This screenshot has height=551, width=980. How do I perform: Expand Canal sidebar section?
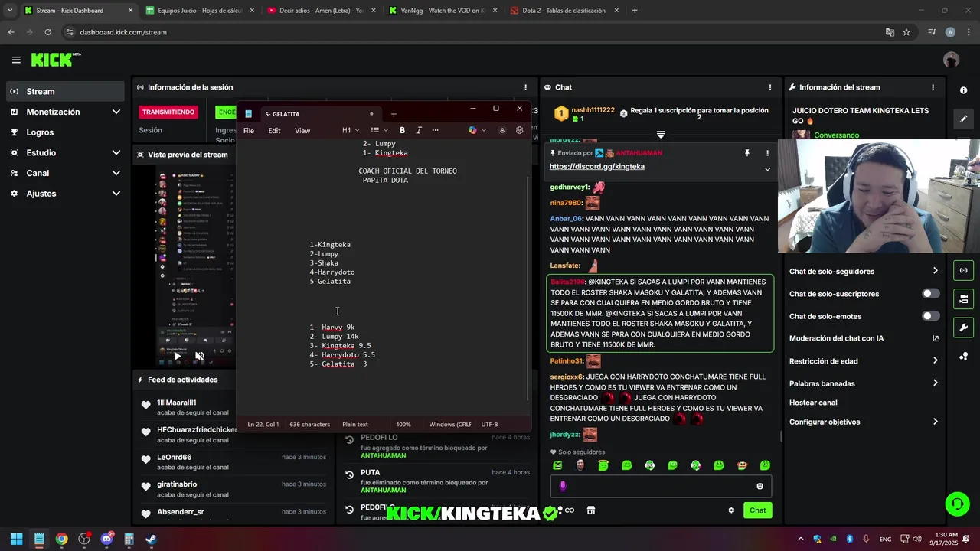(x=116, y=173)
